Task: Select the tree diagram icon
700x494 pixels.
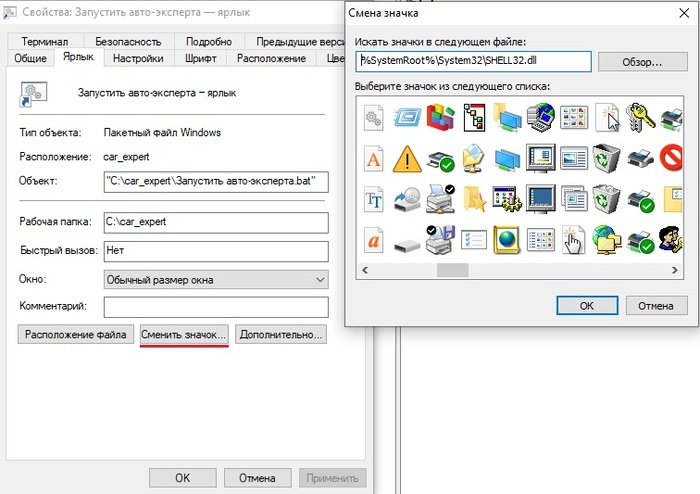Action: 473,118
